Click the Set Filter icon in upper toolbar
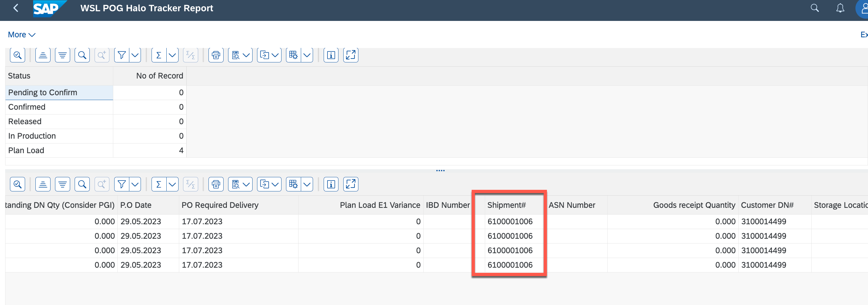868x305 pixels. (122, 55)
